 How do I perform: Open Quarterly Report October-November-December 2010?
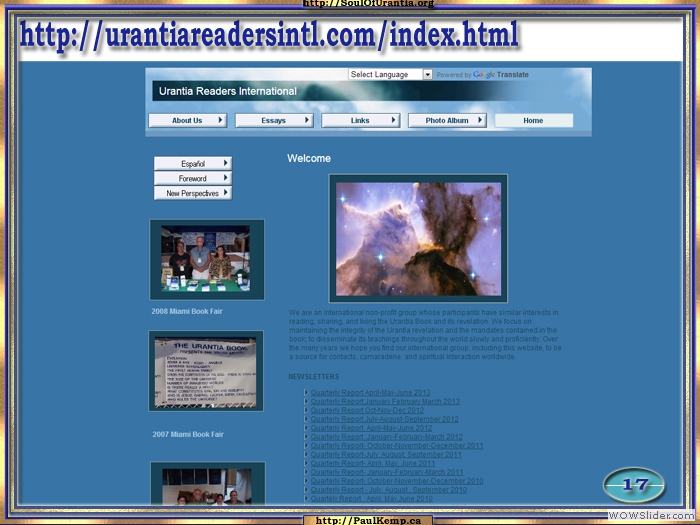[397, 481]
